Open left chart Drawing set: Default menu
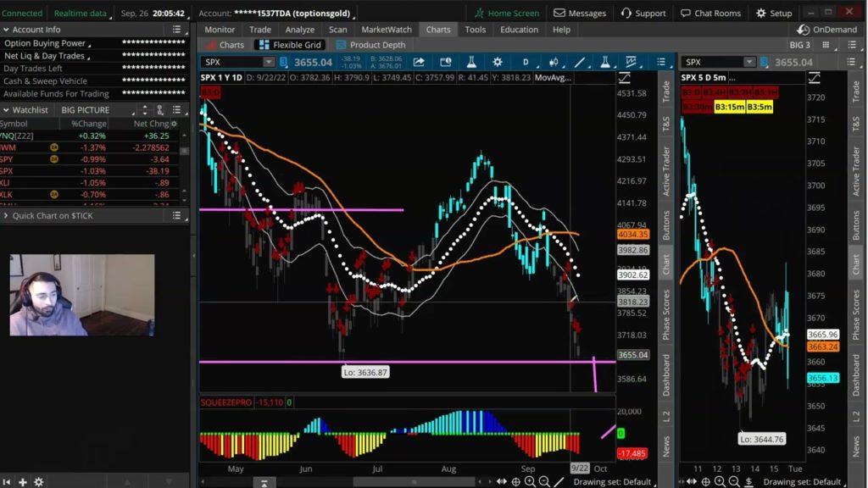The image size is (868, 488). (x=614, y=482)
